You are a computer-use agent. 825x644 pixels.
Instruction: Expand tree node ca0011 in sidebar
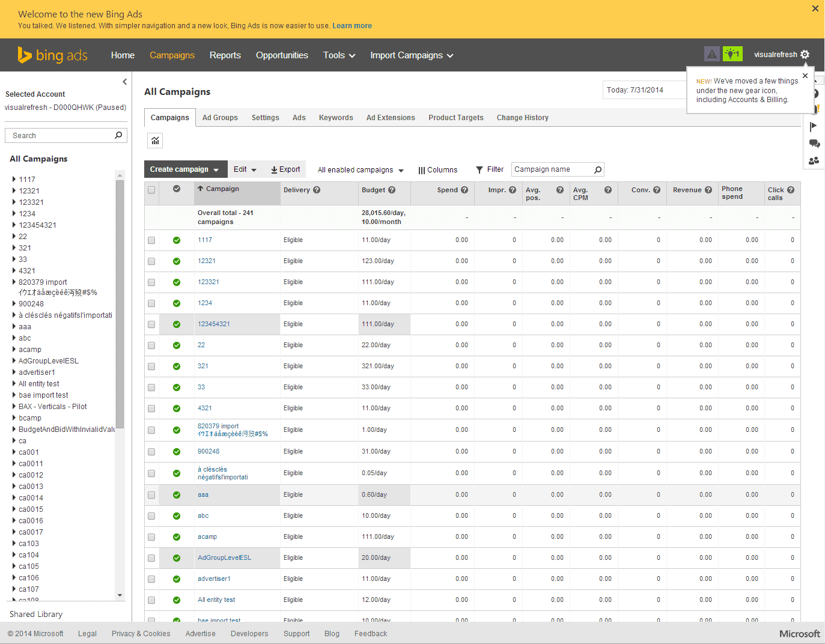[x=14, y=463]
